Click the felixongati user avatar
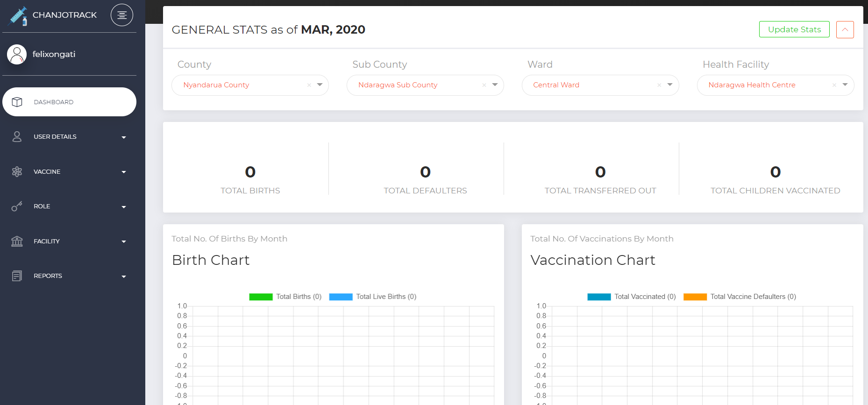 click(x=17, y=54)
